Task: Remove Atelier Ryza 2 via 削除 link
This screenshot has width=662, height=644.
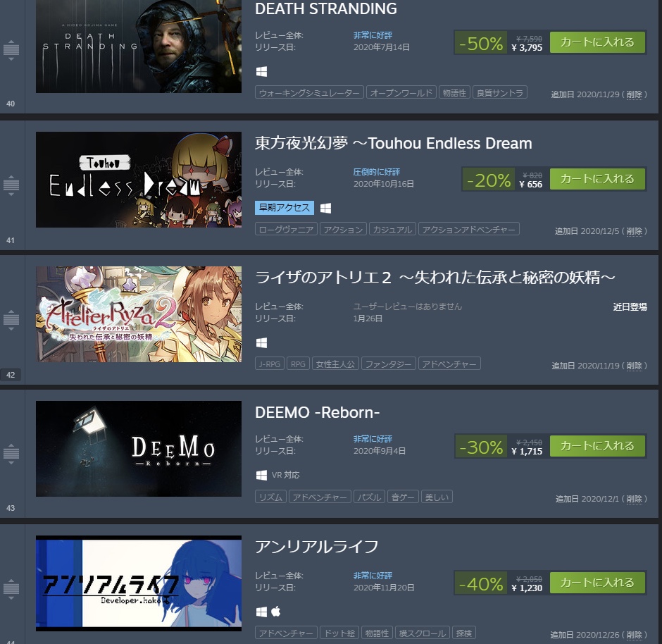Action: coord(634,366)
